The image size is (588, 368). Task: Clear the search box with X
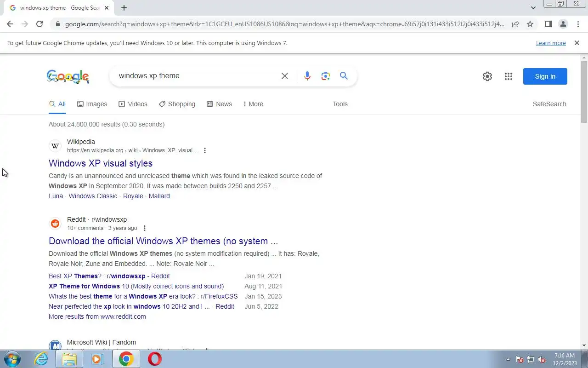[x=285, y=76]
